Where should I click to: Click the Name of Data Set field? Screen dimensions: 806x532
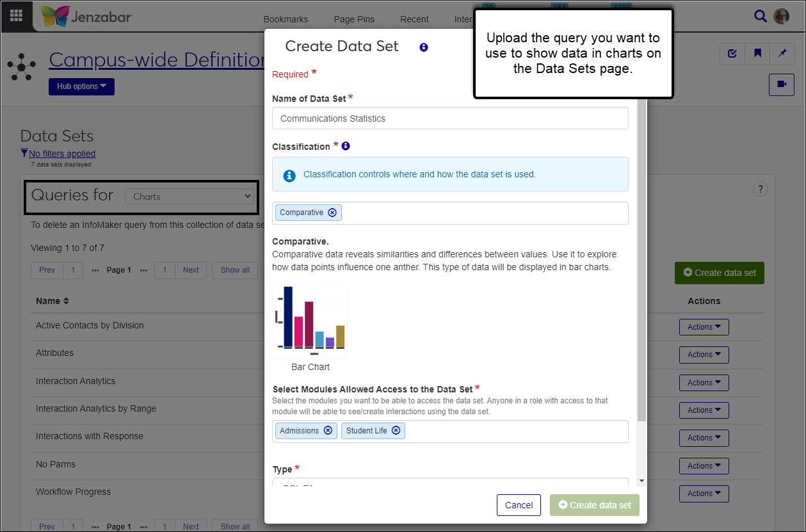click(x=450, y=118)
